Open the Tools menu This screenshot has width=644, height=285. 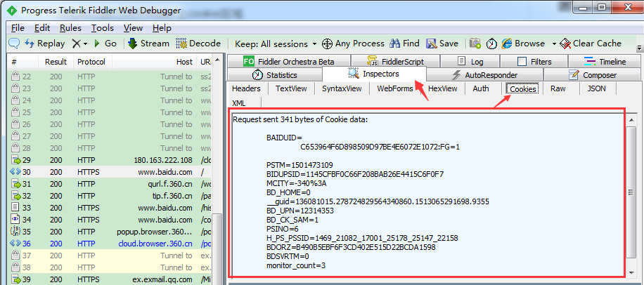[102, 28]
